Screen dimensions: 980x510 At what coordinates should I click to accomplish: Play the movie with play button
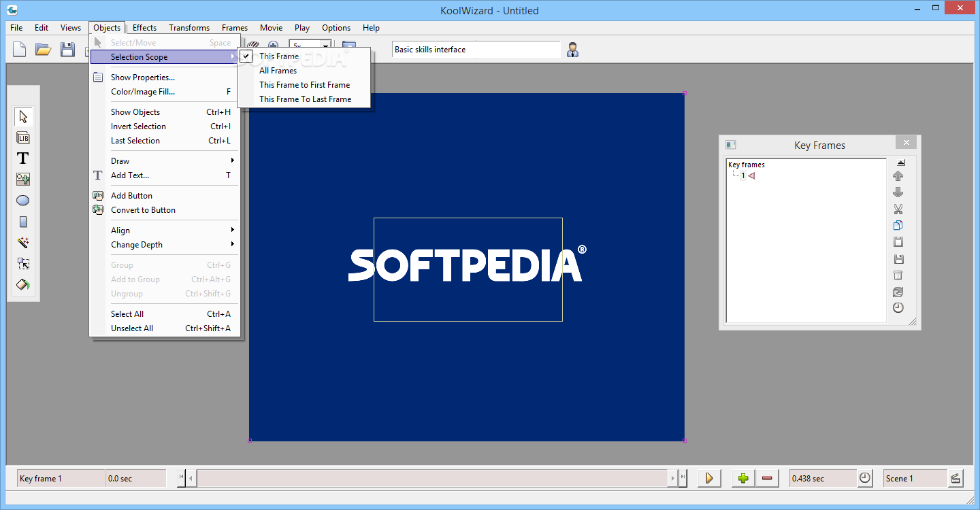[x=709, y=478]
